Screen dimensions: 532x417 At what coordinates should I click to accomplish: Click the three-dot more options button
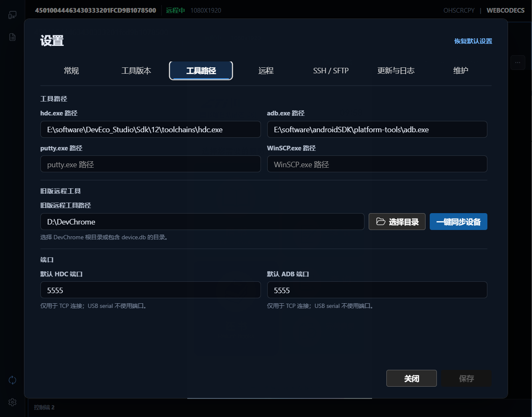coord(518,63)
